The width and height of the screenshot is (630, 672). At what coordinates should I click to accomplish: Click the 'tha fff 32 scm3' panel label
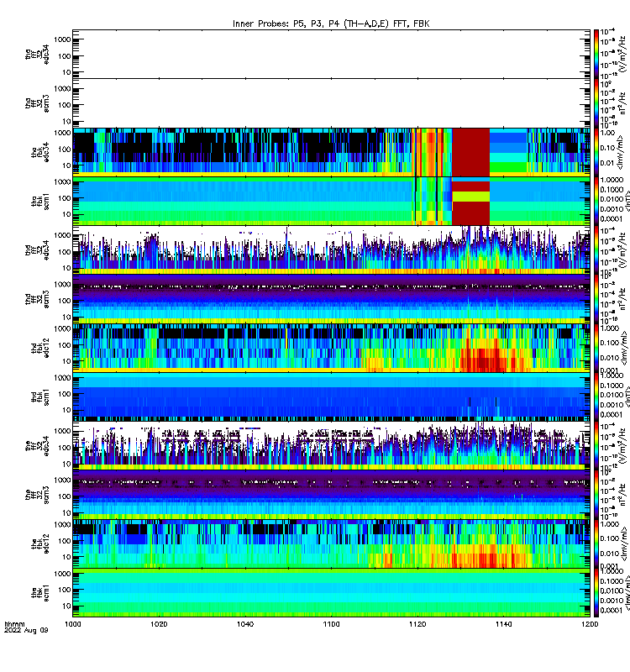37,103
